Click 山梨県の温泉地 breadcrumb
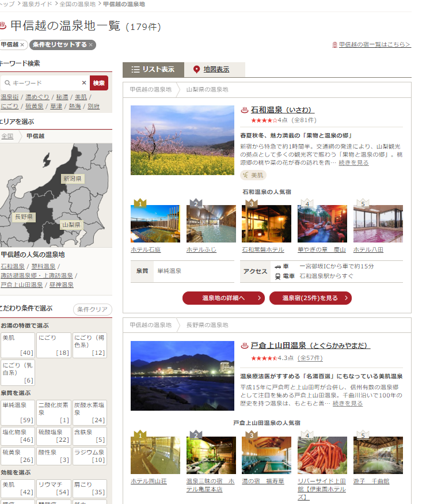Image resolution: width=426 pixels, height=504 pixels. (207, 90)
